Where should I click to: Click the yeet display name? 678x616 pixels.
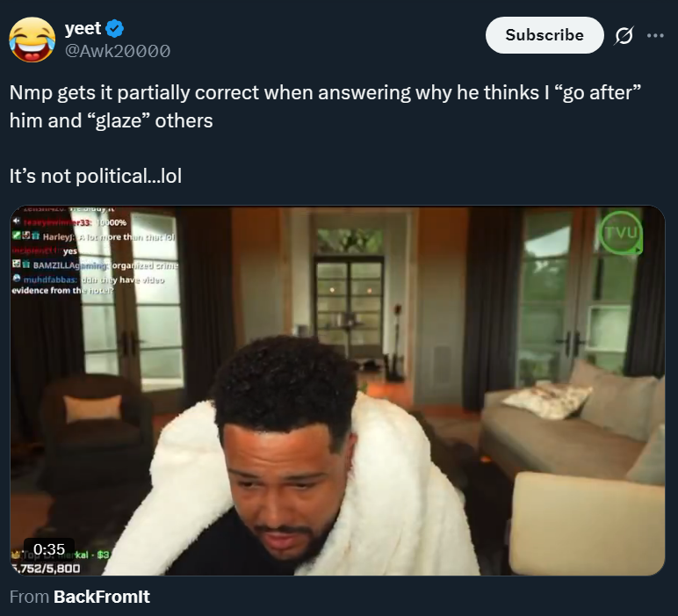click(x=83, y=28)
